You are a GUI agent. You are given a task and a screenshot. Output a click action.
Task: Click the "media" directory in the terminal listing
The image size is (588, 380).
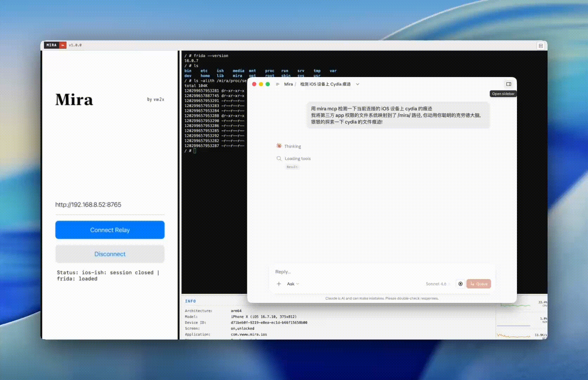click(x=238, y=71)
